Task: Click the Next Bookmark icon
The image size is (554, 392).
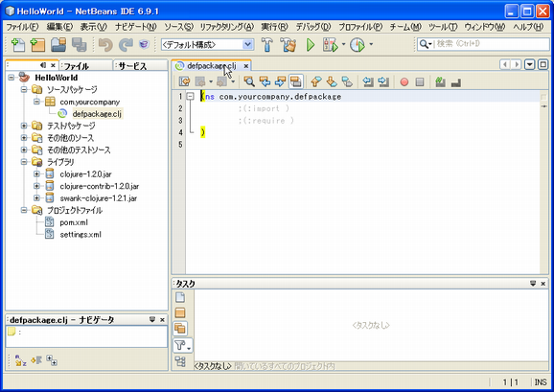Action: click(332, 81)
